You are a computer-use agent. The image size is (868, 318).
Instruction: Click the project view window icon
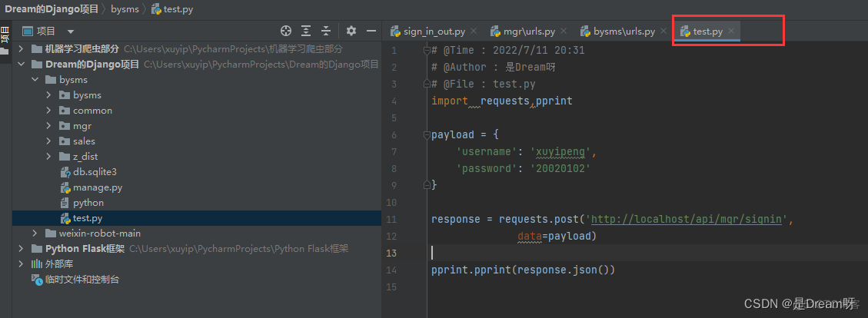(28, 31)
